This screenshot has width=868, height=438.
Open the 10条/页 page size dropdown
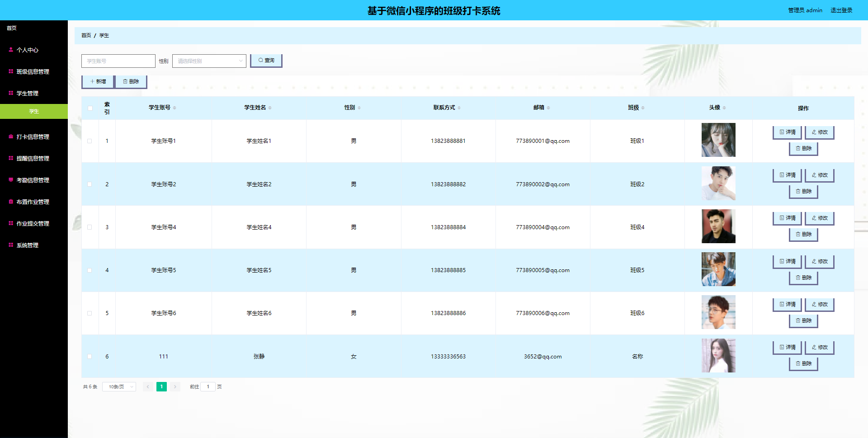(x=118, y=386)
